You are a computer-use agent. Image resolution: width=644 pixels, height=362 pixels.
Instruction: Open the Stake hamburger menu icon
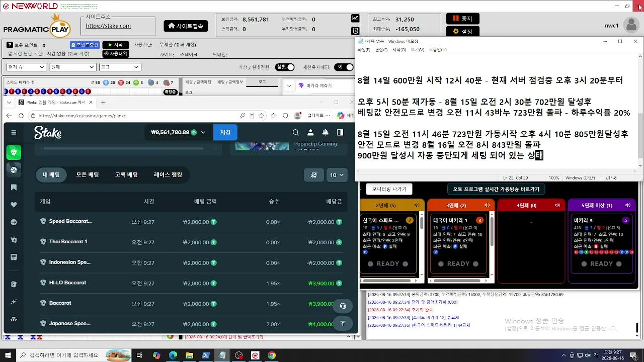[x=14, y=132]
